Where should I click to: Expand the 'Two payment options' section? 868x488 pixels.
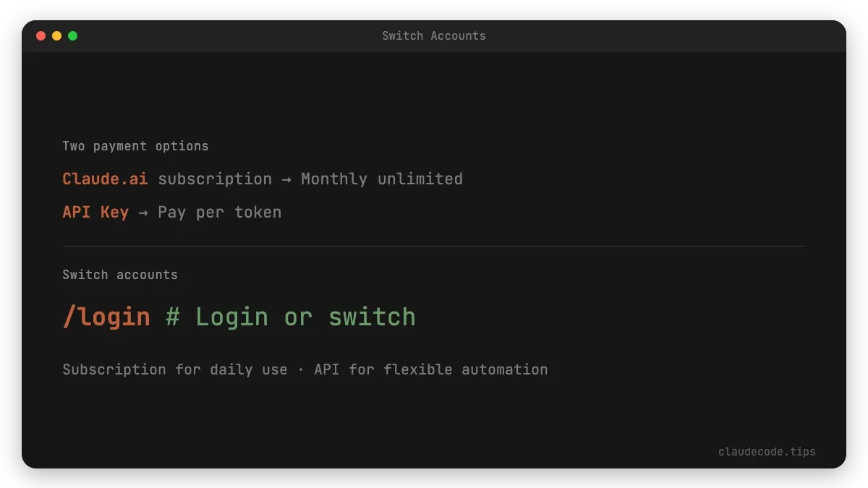pos(135,146)
